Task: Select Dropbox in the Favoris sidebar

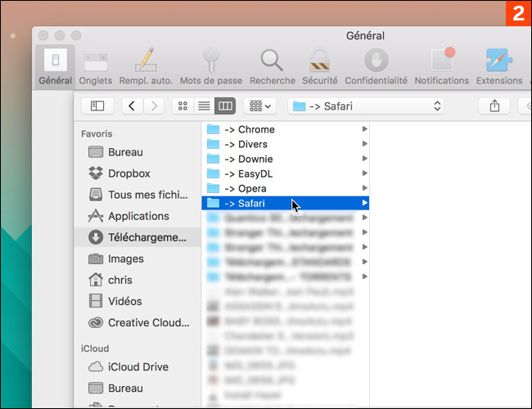Action: 129,173
